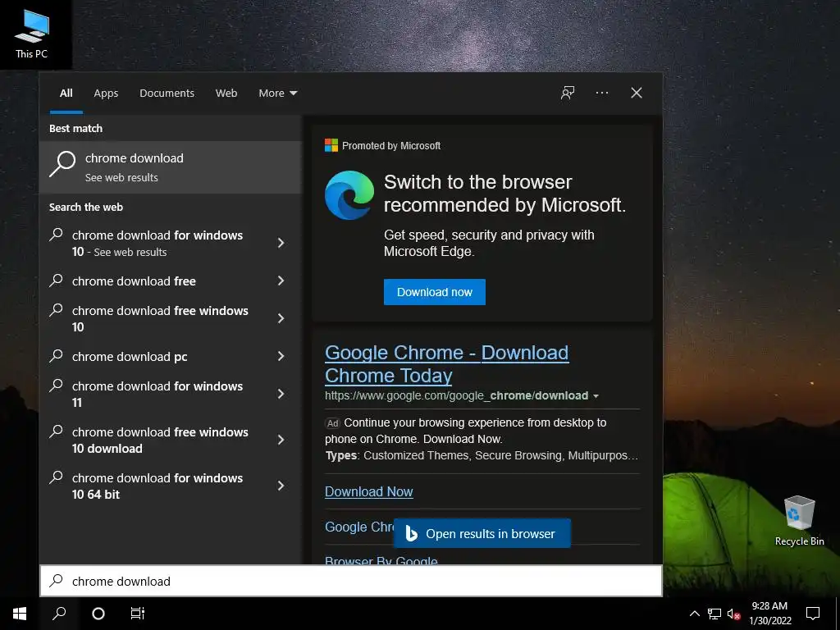Select 'chrome download for windows 11' suggestion
The image size is (840, 630).
(x=157, y=395)
